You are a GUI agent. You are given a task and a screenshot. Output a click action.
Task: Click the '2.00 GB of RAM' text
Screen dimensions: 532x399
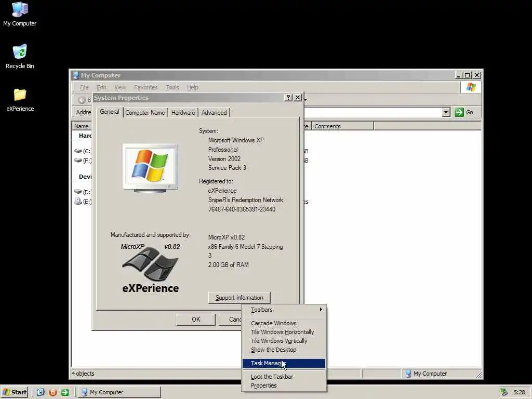[x=229, y=264]
